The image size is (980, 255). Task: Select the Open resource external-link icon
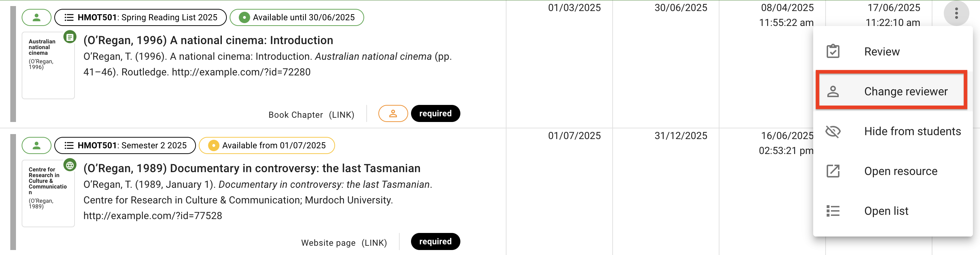tap(834, 171)
